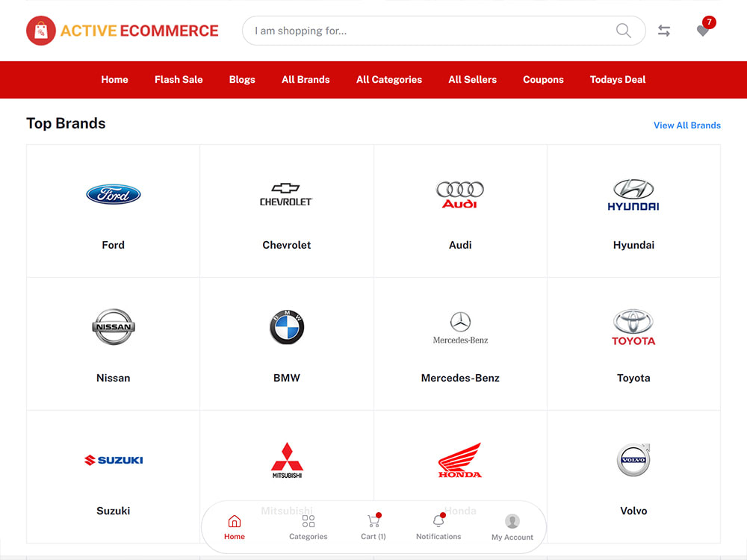Select the Volvo brand name

[x=633, y=511]
